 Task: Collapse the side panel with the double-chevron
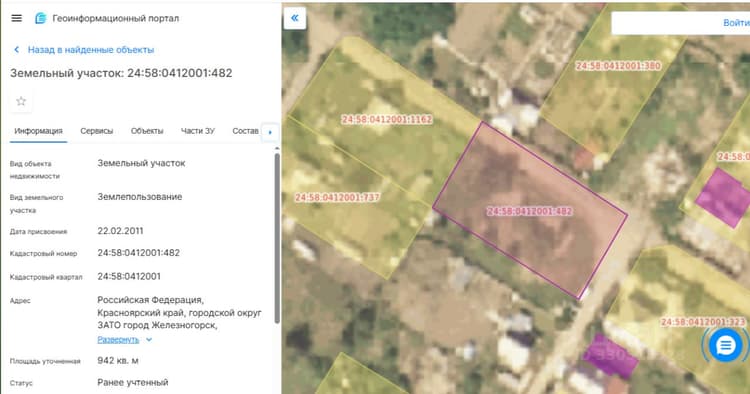[295, 18]
